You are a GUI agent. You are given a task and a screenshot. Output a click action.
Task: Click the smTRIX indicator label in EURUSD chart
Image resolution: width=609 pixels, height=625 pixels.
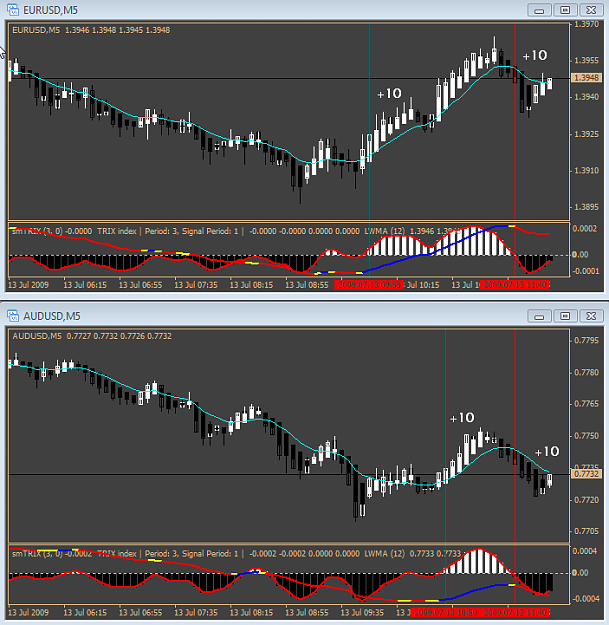[52, 231]
